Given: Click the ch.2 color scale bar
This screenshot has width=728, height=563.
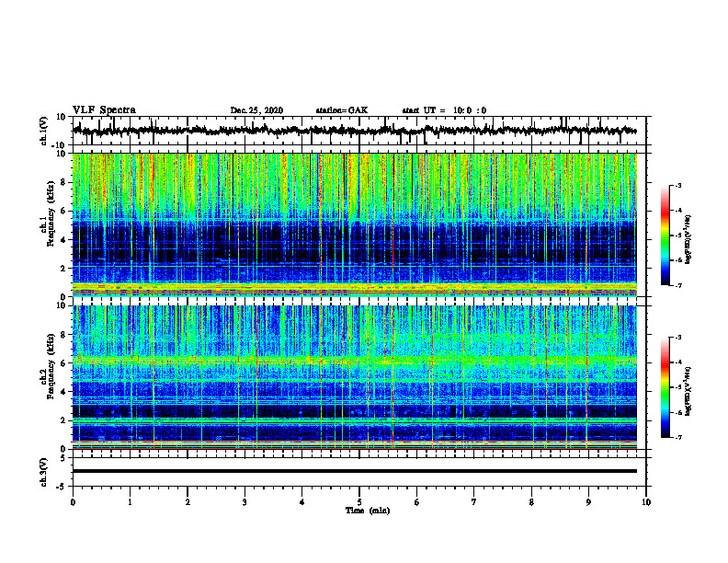Looking at the screenshot, I should pyautogui.click(x=665, y=387).
